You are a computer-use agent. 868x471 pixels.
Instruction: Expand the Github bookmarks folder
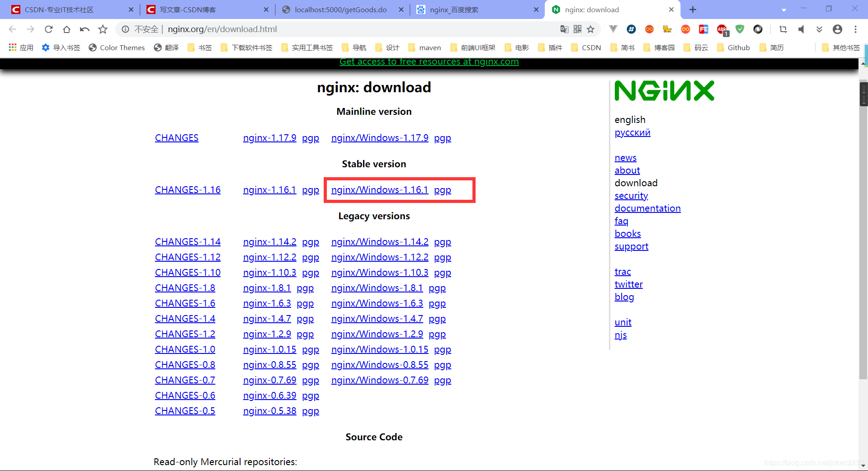pyautogui.click(x=733, y=47)
